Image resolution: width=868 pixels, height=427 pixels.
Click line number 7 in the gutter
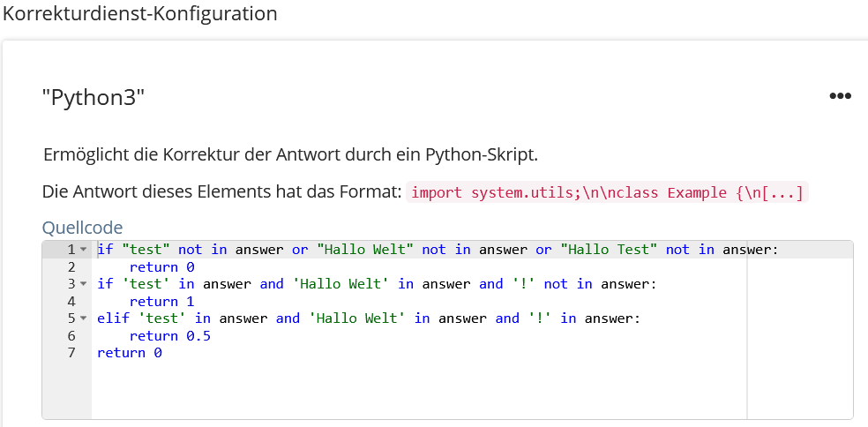click(71, 353)
